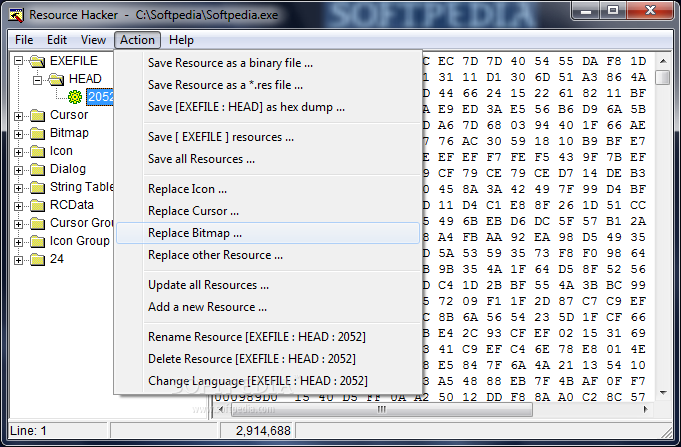
Task: Click the folder icon for resource type 24
Action: coord(37,259)
